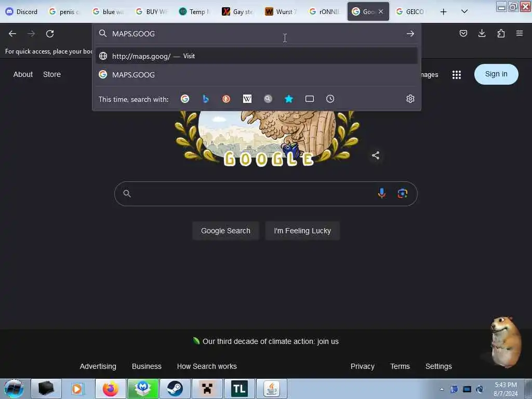Search this time with Wikipedia icon
Image resolution: width=532 pixels, height=399 pixels.
247,99
